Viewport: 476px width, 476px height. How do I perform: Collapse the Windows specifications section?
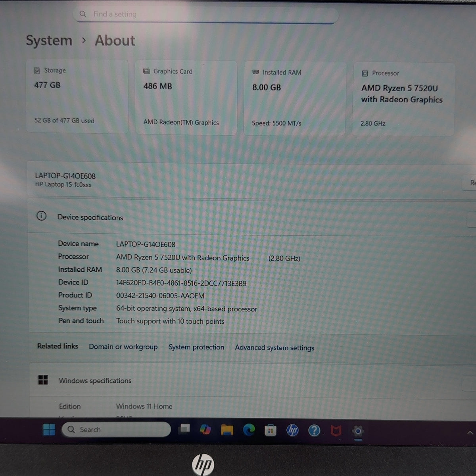click(469, 384)
